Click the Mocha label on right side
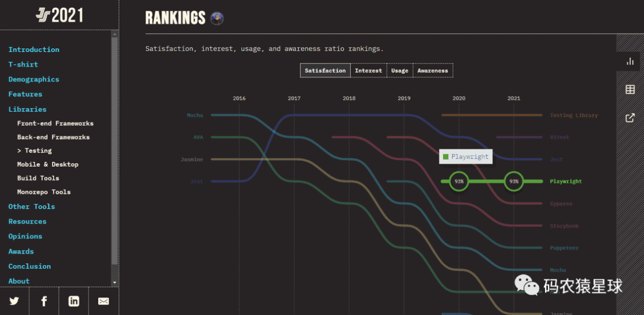 coord(558,270)
